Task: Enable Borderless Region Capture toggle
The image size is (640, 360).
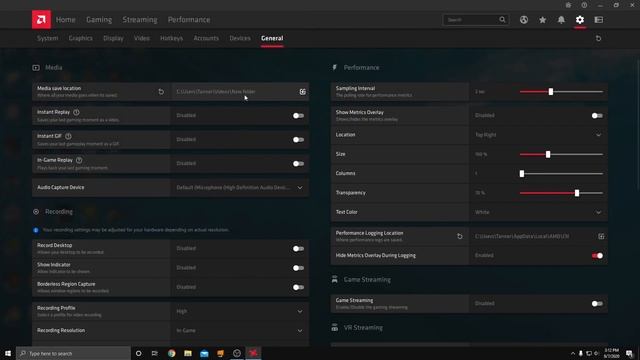Action: click(x=298, y=287)
